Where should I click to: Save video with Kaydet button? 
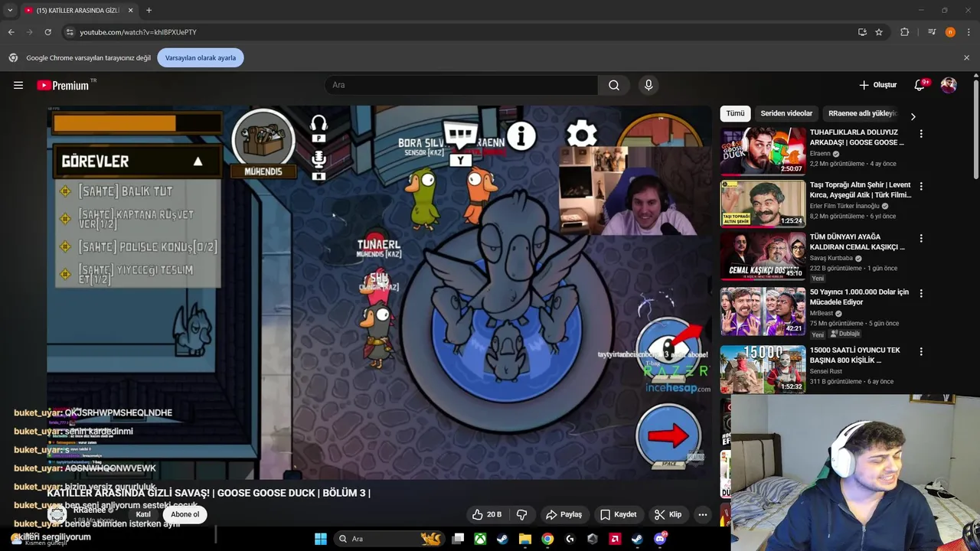tap(618, 514)
